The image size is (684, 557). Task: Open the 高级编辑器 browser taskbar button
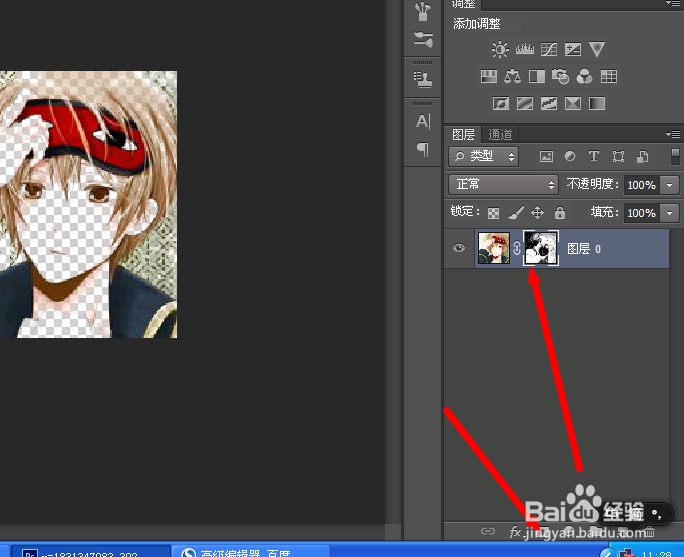tap(251, 551)
